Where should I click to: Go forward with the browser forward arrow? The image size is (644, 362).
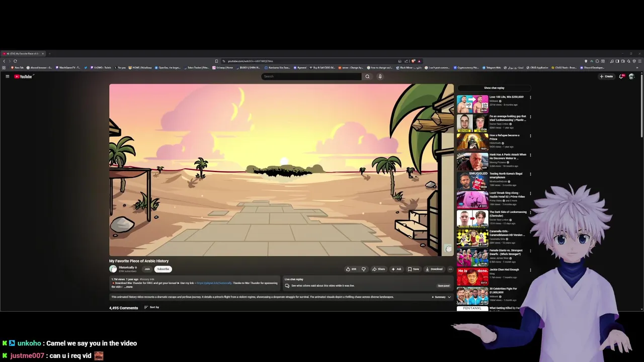(10, 61)
